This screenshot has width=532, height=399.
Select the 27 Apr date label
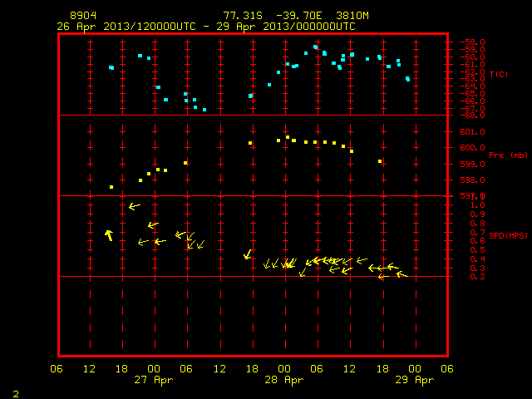click(154, 380)
